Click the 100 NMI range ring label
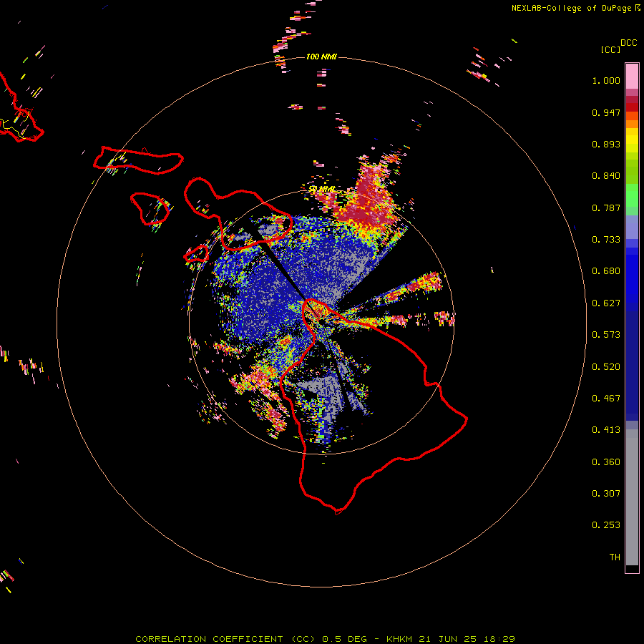 [321, 57]
